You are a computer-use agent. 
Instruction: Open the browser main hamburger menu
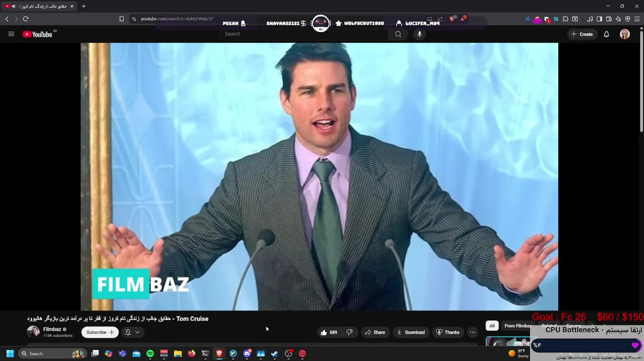click(x=637, y=19)
